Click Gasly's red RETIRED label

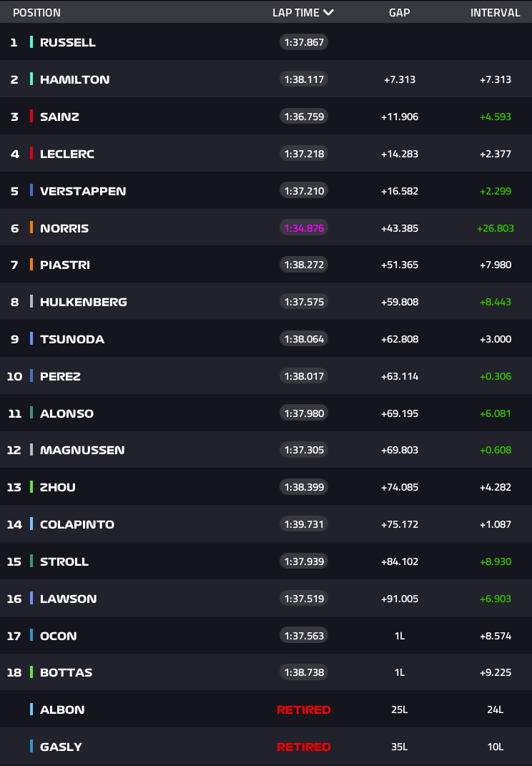(x=304, y=747)
